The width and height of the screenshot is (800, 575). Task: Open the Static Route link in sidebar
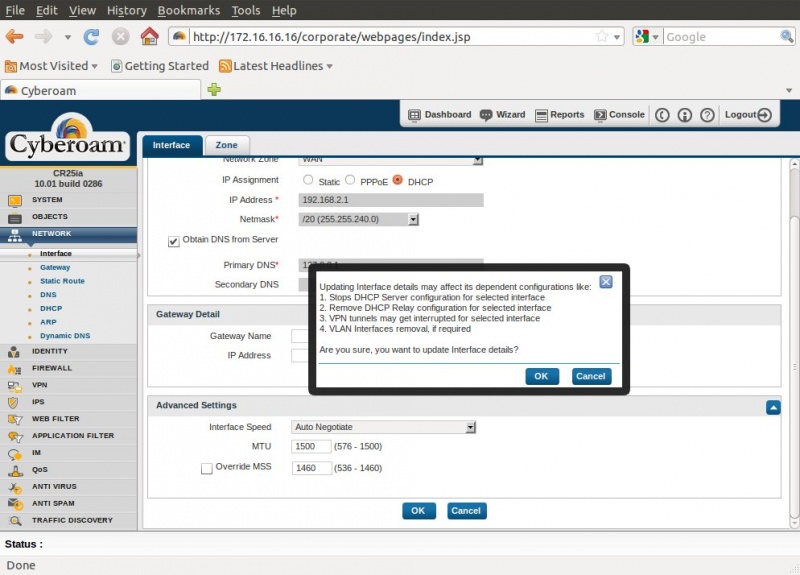pos(62,281)
